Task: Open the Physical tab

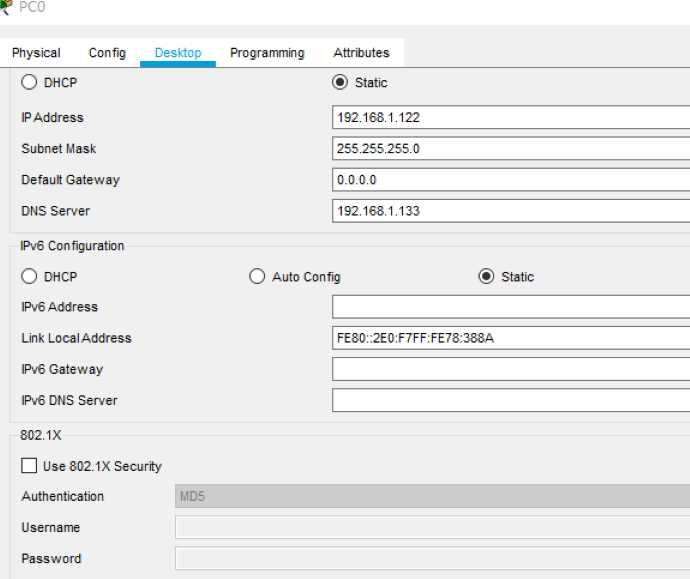Action: [x=36, y=53]
